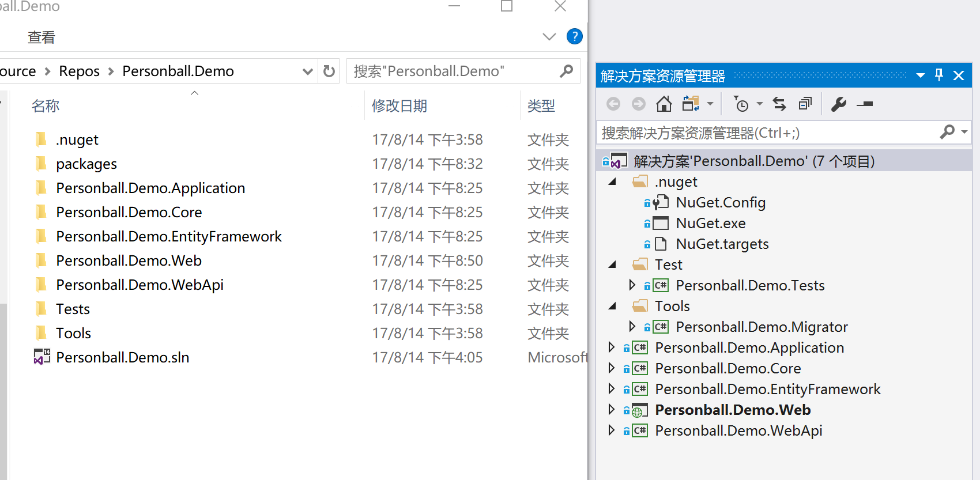
Task: Select NuGet.targets file icon in the tree
Action: click(661, 244)
